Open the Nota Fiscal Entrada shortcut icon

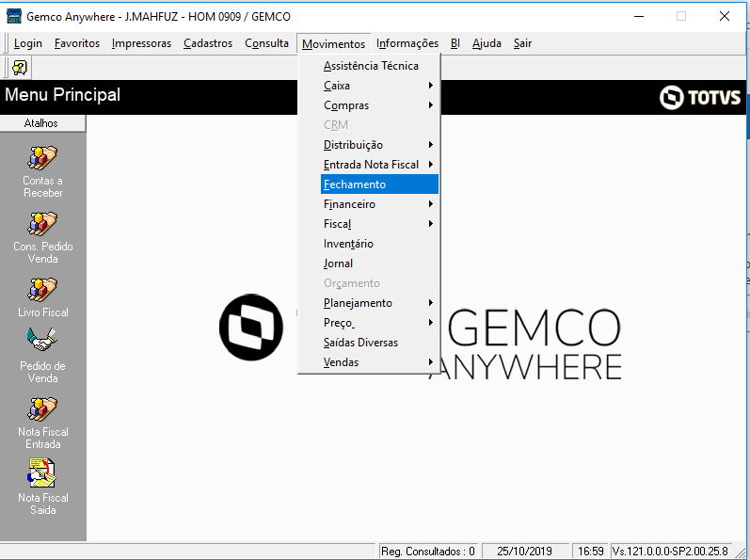[42, 409]
